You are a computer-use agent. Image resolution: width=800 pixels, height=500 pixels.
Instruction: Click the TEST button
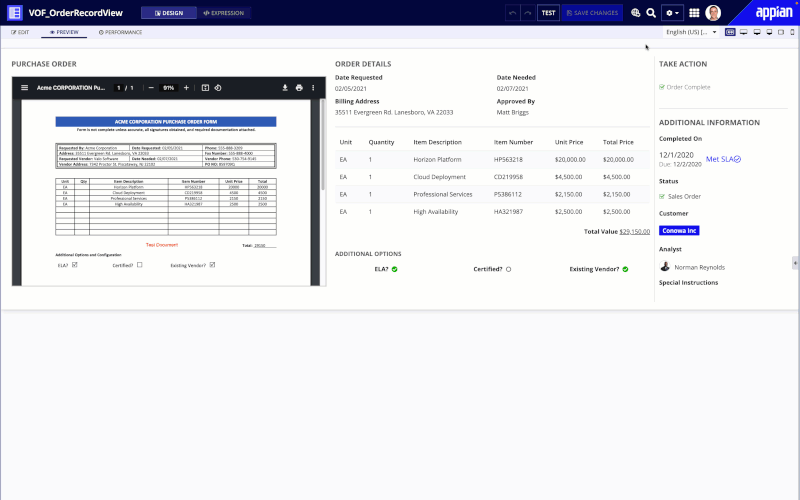point(548,13)
